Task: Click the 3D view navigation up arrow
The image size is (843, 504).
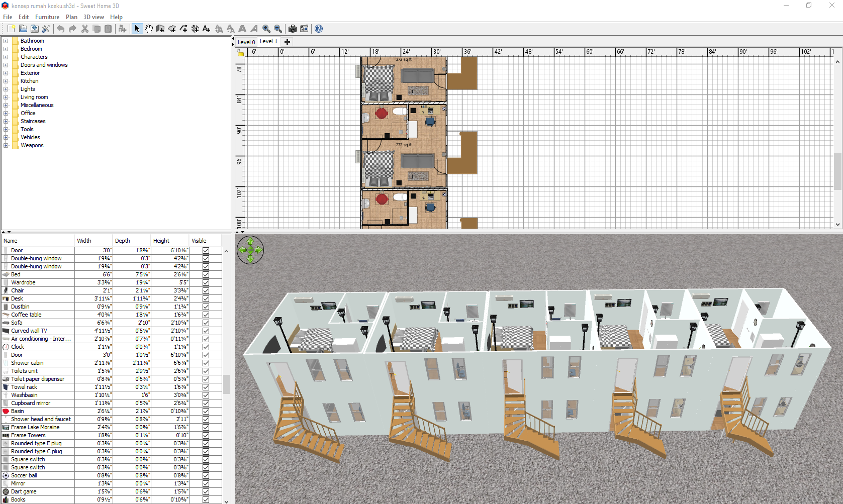Action: click(250, 242)
